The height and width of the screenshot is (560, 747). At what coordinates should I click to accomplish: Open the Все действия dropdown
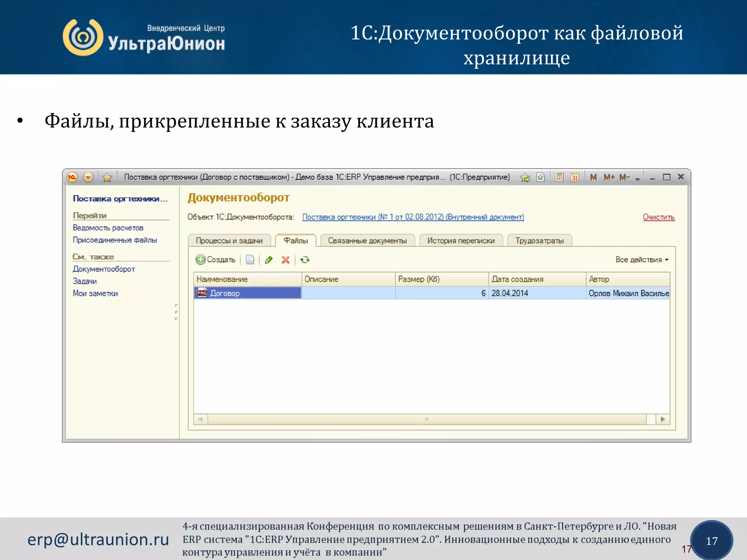point(642,260)
